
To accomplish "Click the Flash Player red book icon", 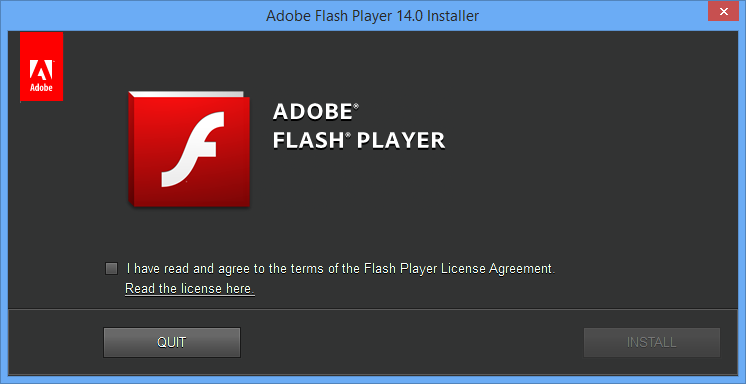I will tap(189, 149).
